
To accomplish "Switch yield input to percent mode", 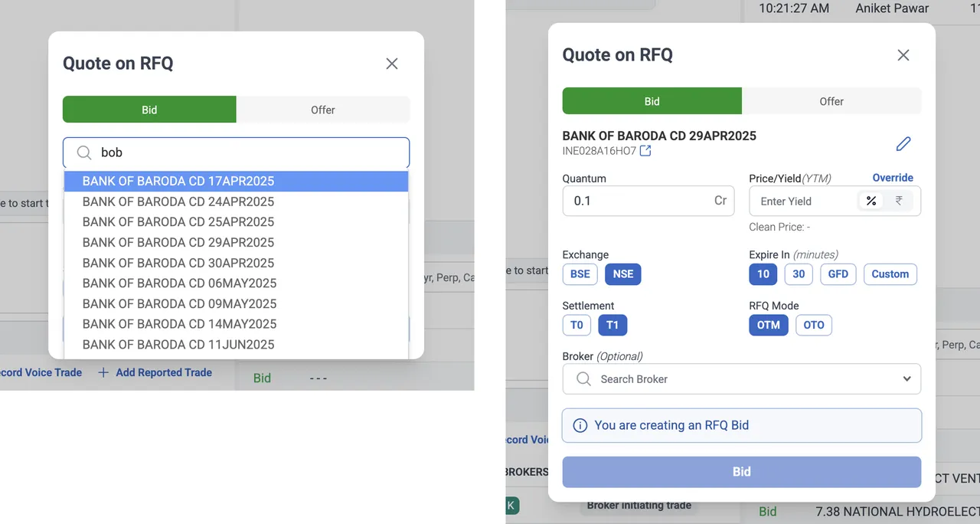I will (871, 201).
